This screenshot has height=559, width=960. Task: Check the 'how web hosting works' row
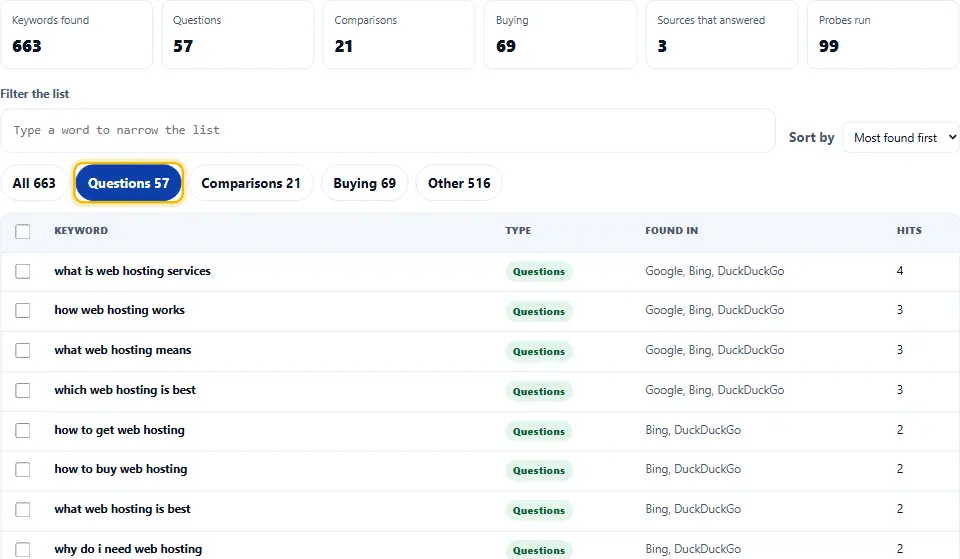pyautogui.click(x=23, y=310)
